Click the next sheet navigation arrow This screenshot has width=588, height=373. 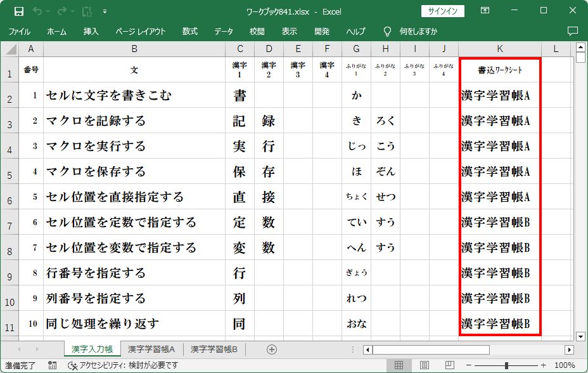click(x=37, y=350)
